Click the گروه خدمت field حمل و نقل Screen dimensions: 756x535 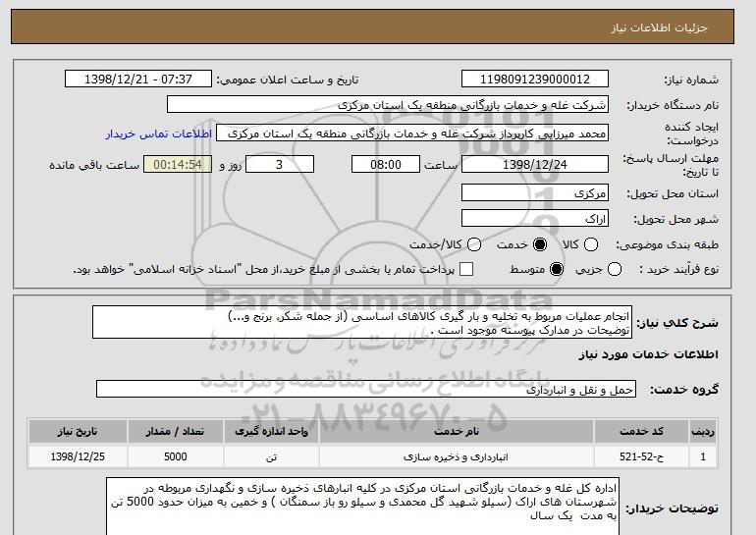tap(366, 389)
